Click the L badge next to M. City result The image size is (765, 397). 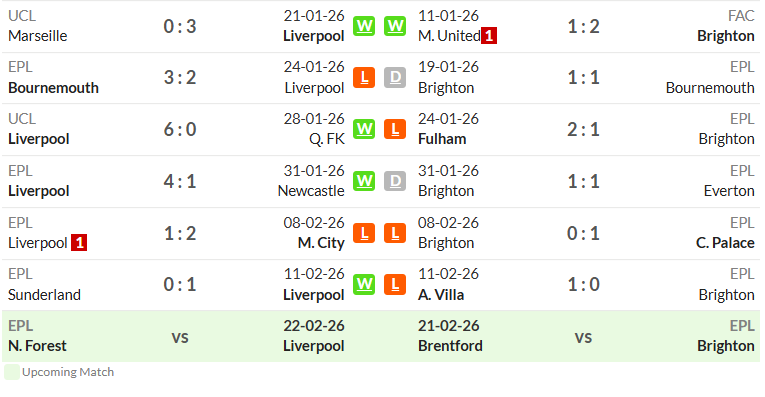coord(364,233)
